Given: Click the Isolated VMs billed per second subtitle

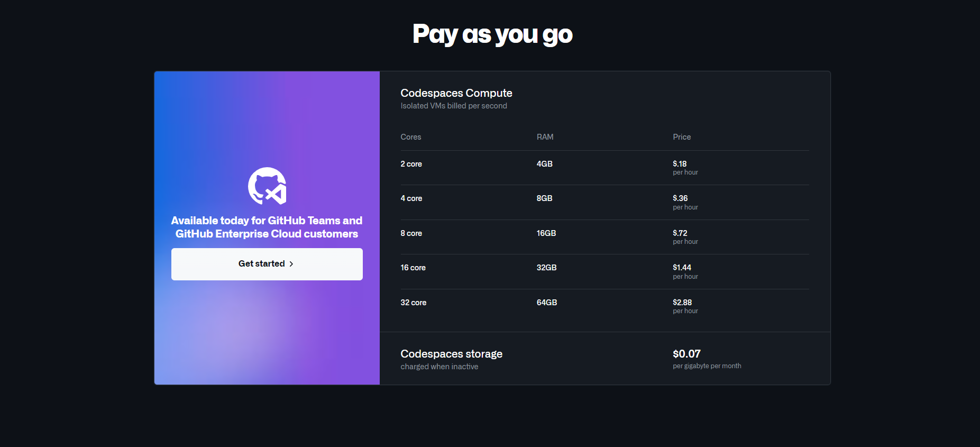Looking at the screenshot, I should (x=454, y=106).
